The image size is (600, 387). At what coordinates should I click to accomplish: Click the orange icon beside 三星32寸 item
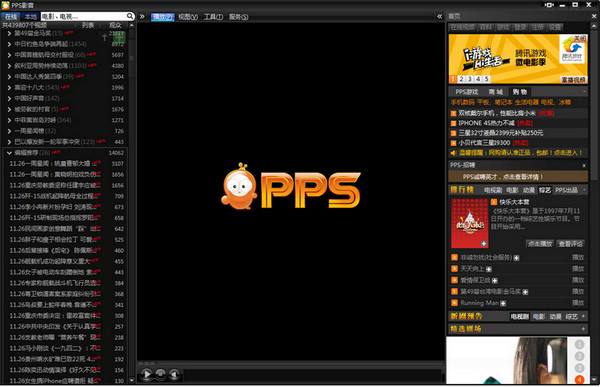click(453, 133)
